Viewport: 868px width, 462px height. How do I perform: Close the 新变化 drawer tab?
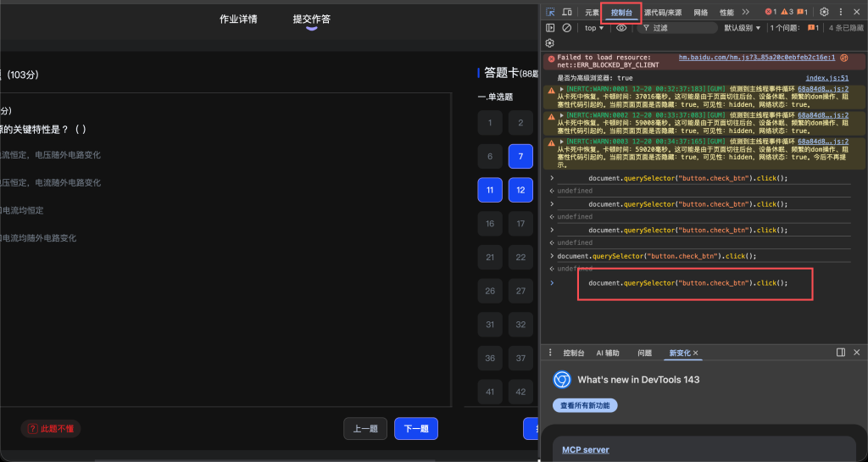696,353
